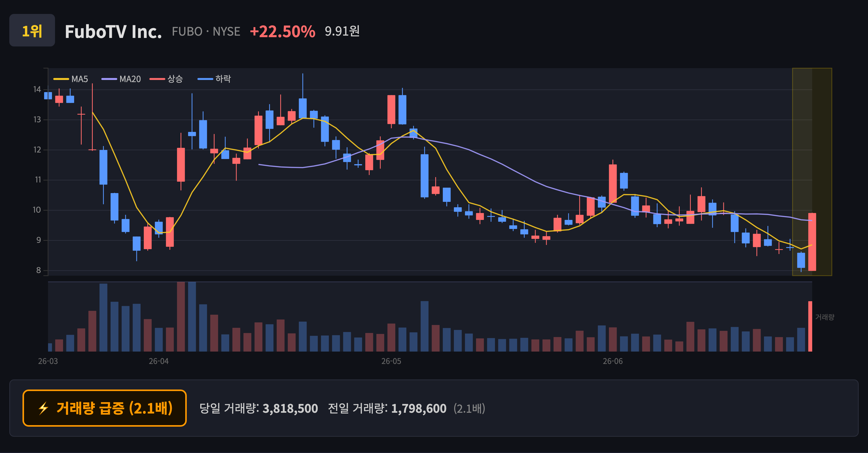Toggle the MA5 legend entry

click(71, 79)
